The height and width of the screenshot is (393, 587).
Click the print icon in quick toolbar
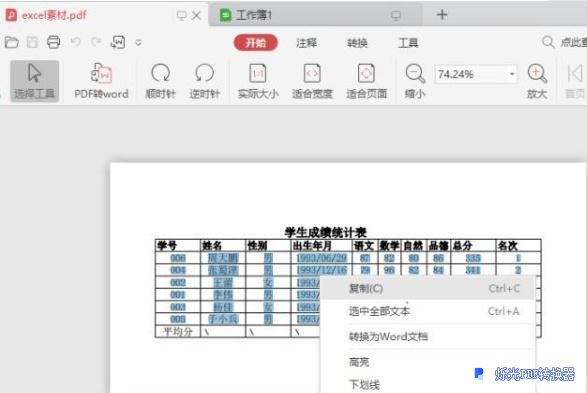[x=54, y=42]
